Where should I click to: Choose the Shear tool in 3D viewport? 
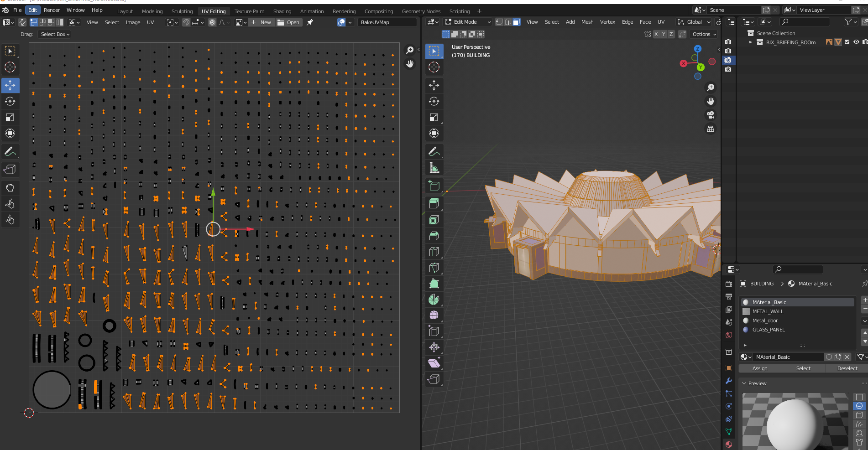(x=434, y=363)
